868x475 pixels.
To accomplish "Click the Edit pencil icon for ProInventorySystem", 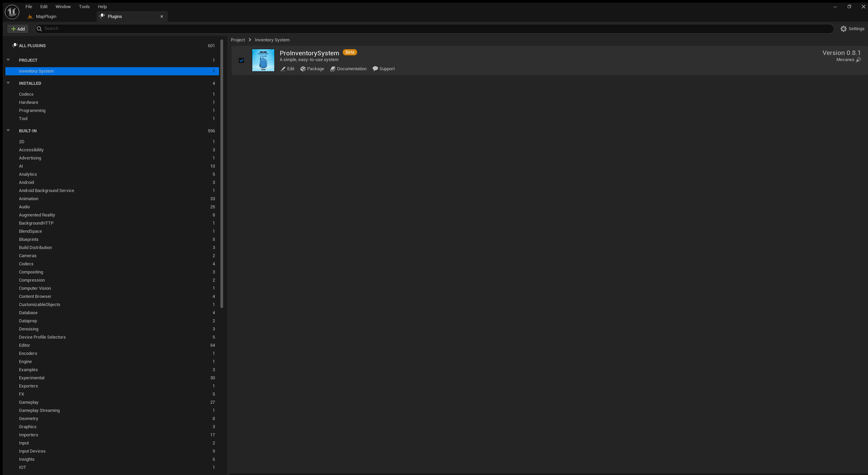I will click(x=283, y=68).
